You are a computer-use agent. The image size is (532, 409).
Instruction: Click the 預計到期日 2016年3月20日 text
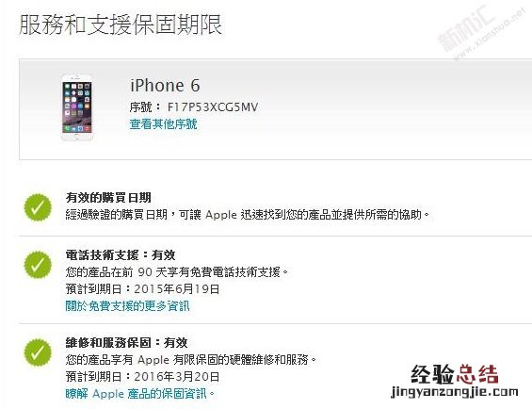[x=142, y=376]
